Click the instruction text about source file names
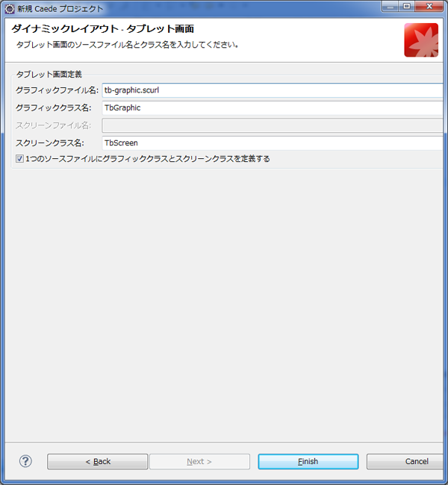This screenshot has width=448, height=485. coord(127,45)
